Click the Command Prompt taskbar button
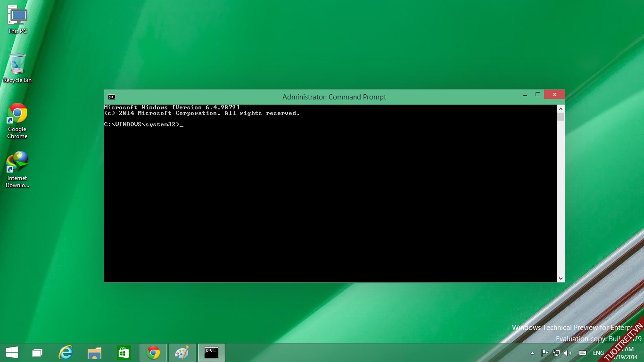The height and width of the screenshot is (362, 644). pyautogui.click(x=211, y=353)
